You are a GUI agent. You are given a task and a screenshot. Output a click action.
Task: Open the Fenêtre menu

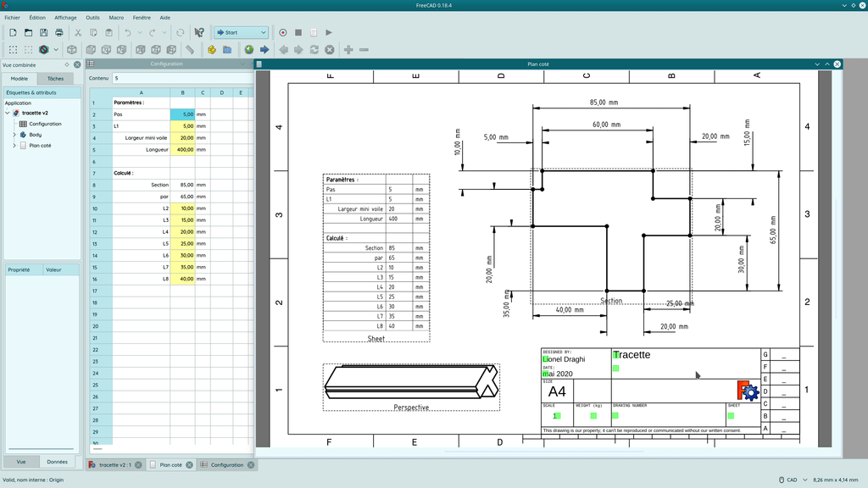tap(142, 18)
